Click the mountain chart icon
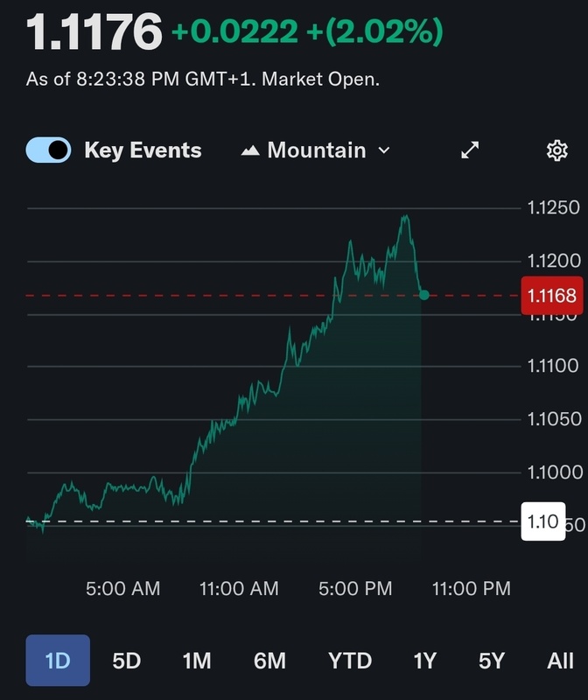Viewport: 588px width, 700px height. coord(251,150)
